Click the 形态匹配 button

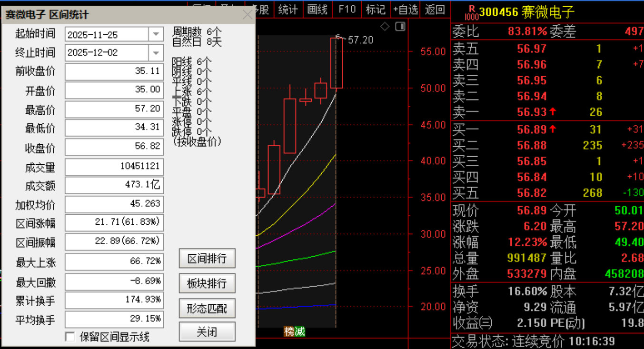(x=207, y=308)
